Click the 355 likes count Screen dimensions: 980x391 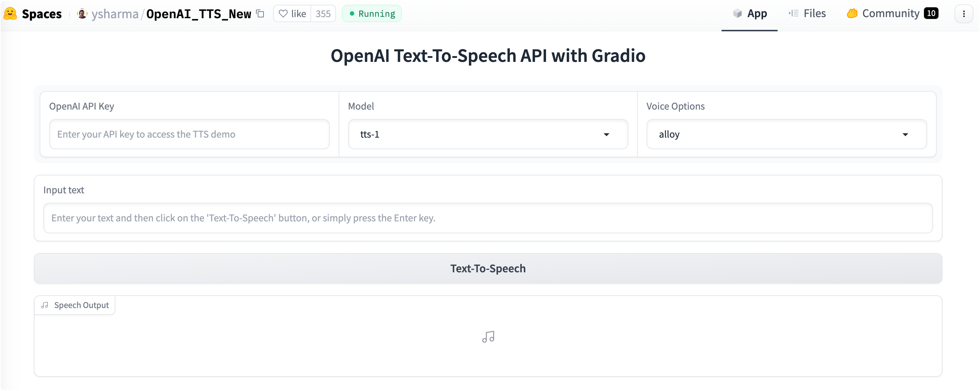tap(323, 14)
